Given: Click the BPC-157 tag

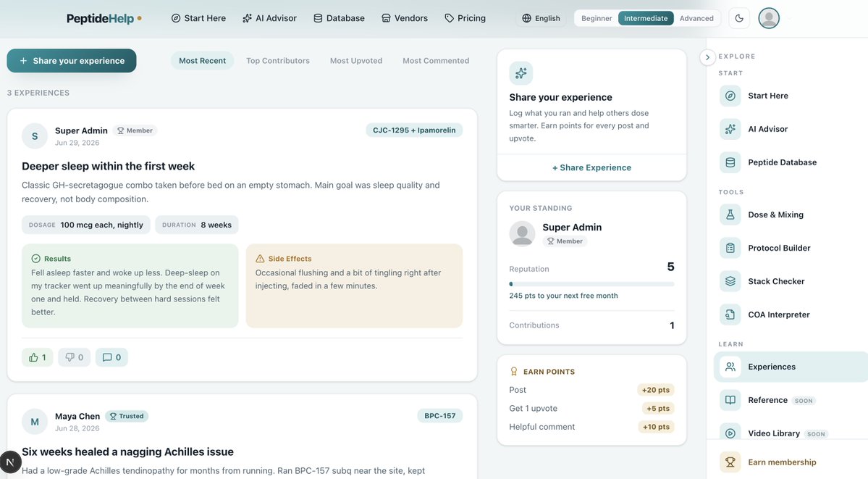Looking at the screenshot, I should (x=439, y=416).
